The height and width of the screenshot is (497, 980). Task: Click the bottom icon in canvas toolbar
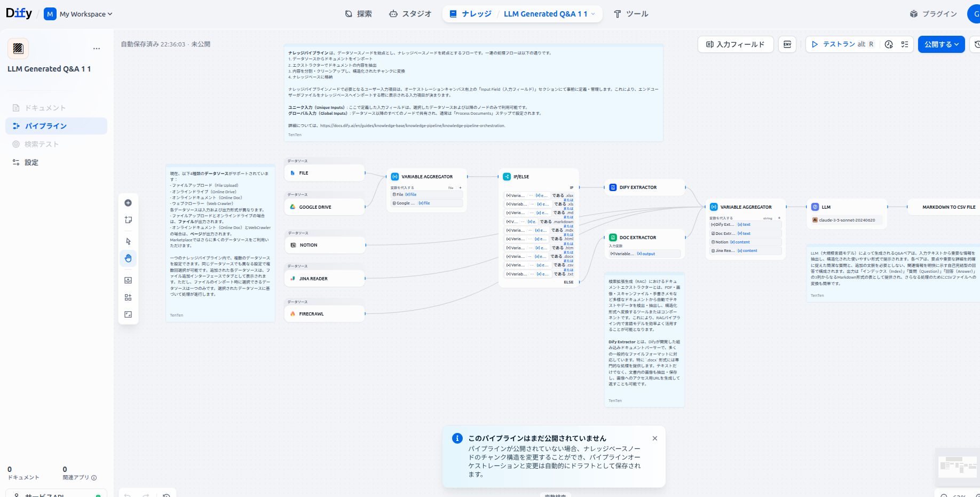pyautogui.click(x=128, y=314)
